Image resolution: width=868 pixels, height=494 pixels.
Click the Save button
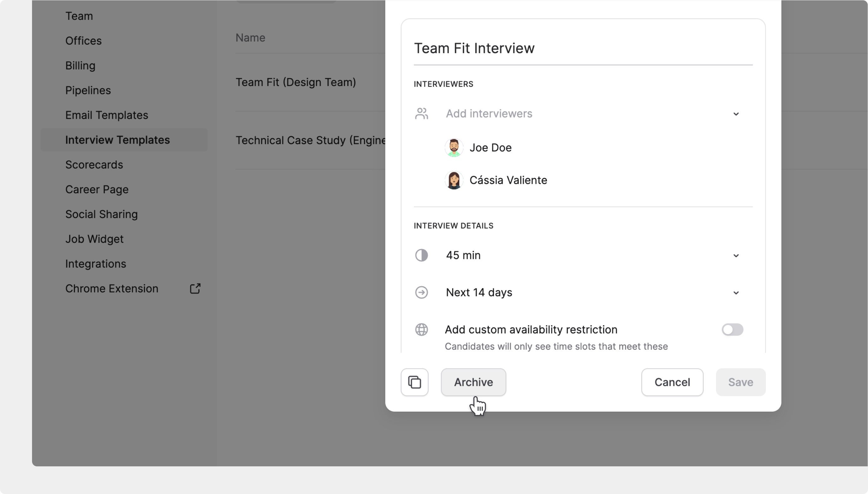741,382
